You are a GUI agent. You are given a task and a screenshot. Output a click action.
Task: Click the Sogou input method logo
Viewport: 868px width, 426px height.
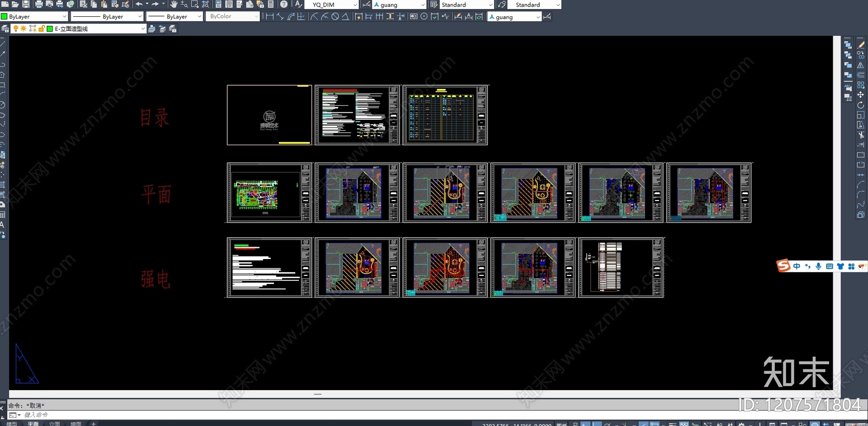[783, 266]
